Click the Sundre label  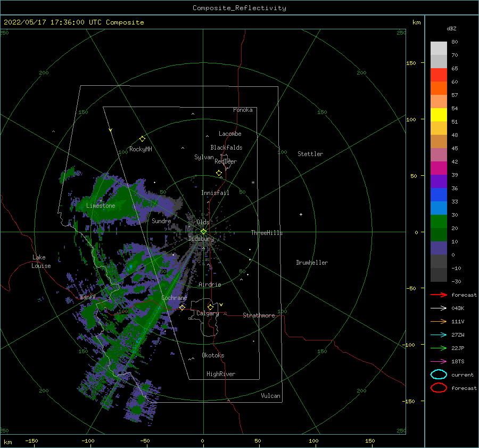(x=161, y=221)
